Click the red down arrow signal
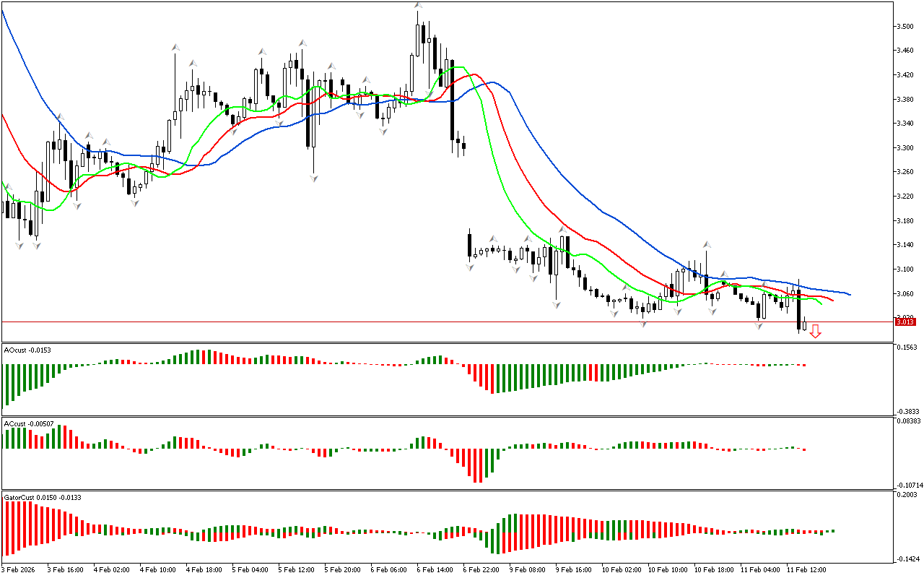The width and height of the screenshot is (924, 578). coord(815,331)
